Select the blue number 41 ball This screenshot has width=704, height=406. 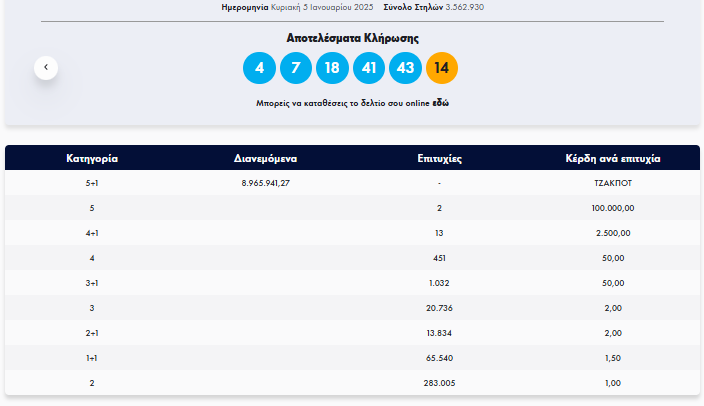(x=368, y=68)
